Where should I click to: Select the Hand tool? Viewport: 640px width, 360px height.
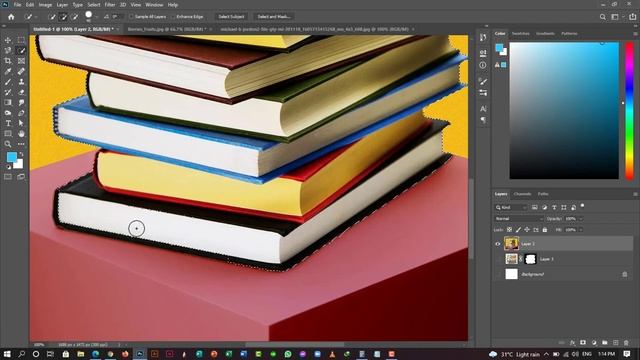click(21, 133)
